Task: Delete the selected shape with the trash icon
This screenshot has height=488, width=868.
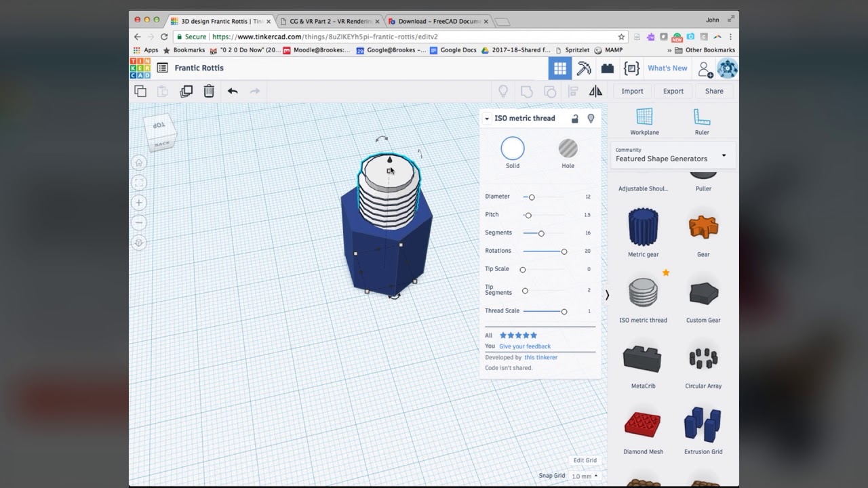Action: click(x=209, y=91)
